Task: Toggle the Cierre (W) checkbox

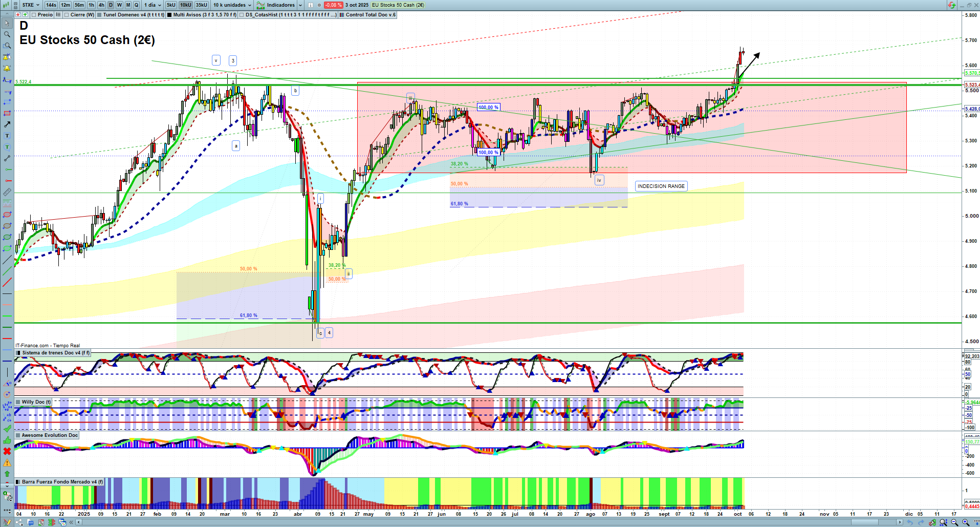Action: [x=67, y=15]
